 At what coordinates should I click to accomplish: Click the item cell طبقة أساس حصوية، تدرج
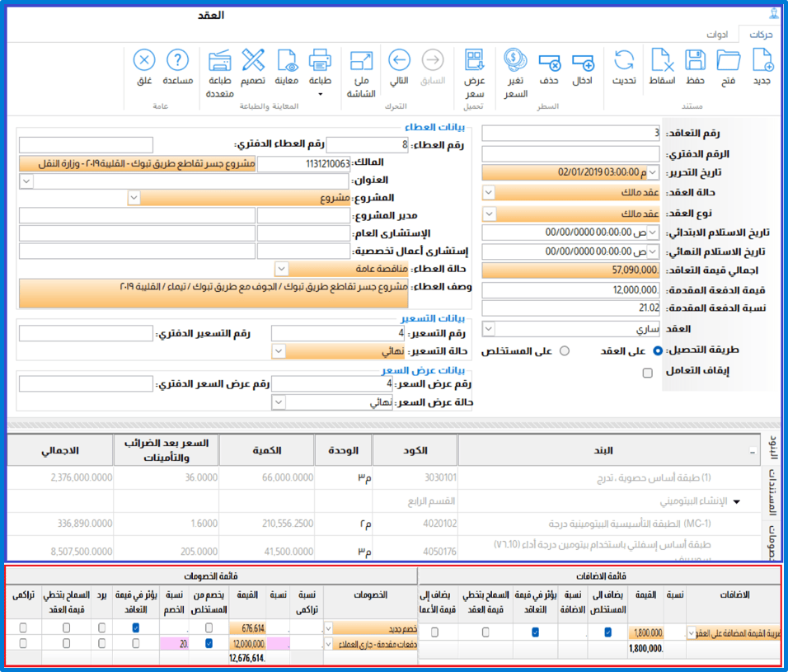click(609, 478)
